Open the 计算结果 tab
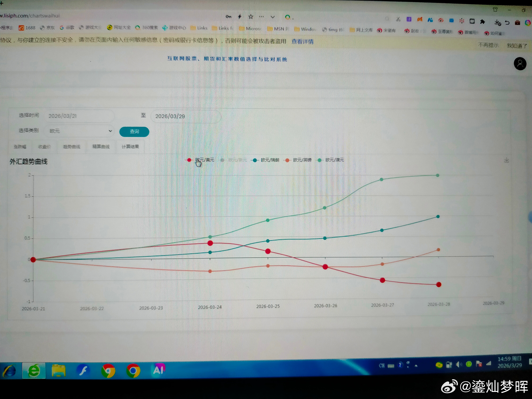The image size is (532, 399). [x=130, y=146]
